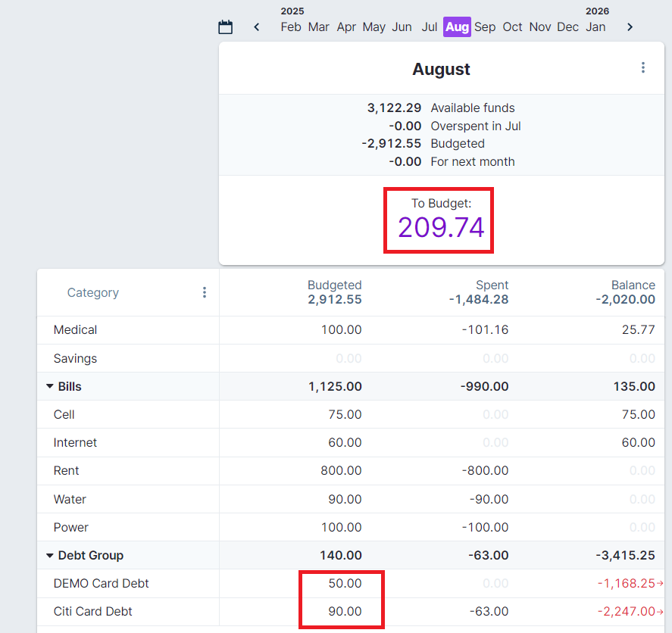672x633 pixels.
Task: Select the 2026 Jan month
Action: click(596, 27)
